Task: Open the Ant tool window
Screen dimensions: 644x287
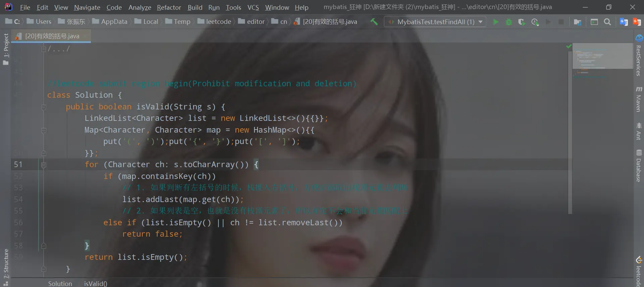Action: (639, 131)
